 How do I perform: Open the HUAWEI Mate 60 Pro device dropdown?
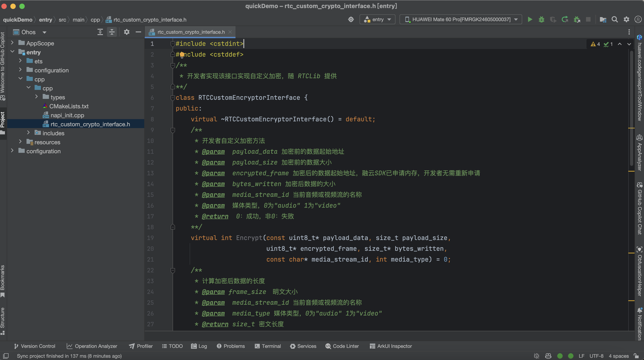(460, 20)
